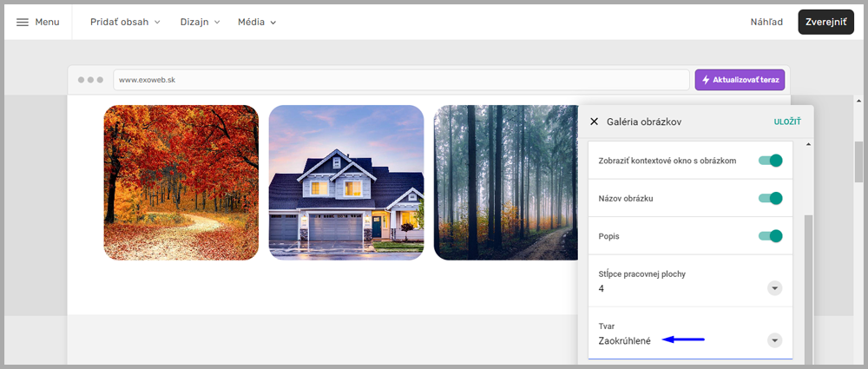Click ULOŽIŤ to save gallery settings
The height and width of the screenshot is (369, 868).
[x=786, y=122]
